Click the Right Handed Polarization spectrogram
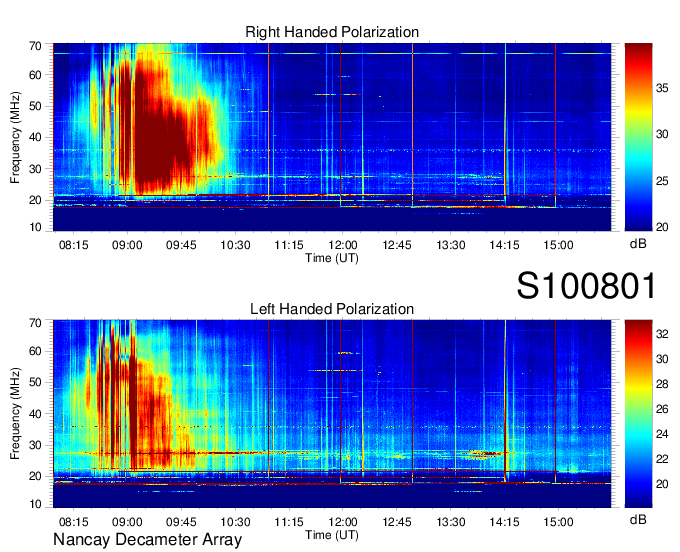 pos(332,137)
